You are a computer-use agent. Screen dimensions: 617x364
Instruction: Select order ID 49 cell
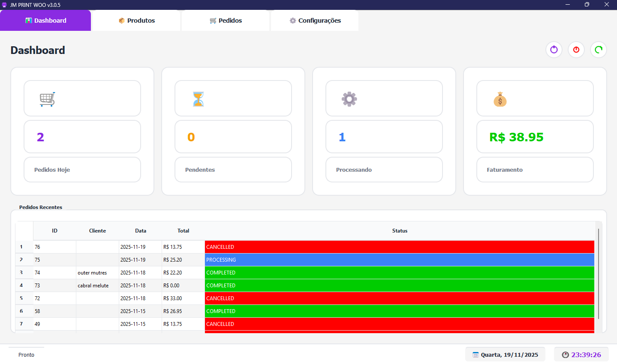(55, 324)
